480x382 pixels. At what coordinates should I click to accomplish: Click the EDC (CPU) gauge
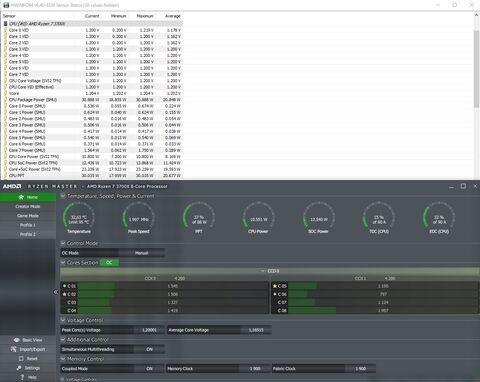(x=439, y=218)
